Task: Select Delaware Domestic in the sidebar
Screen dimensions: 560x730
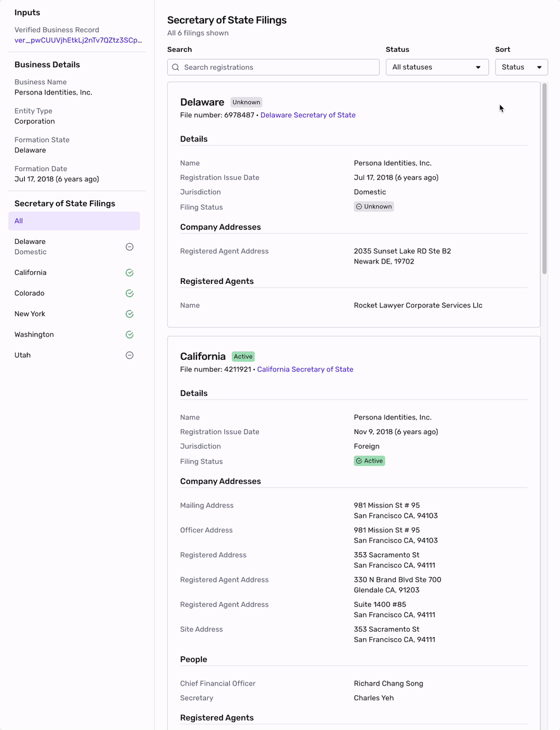Action: click(x=74, y=247)
